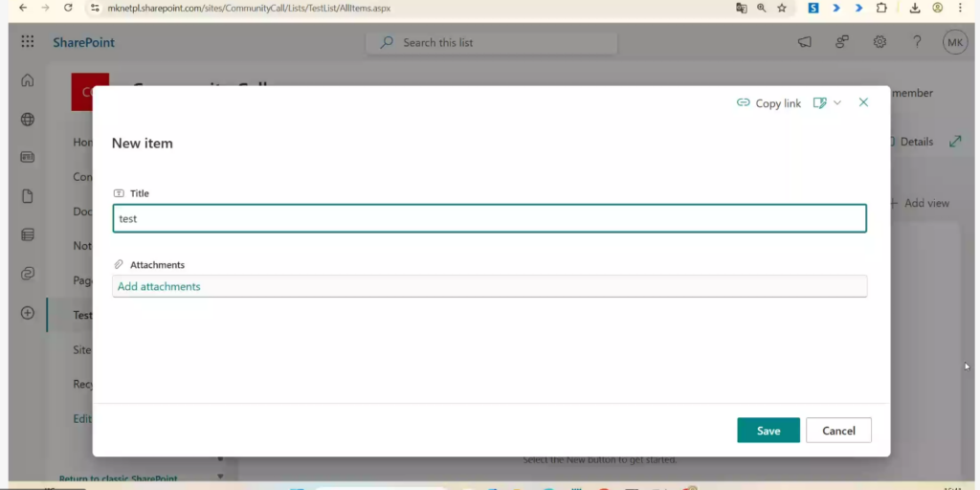
Task: Open the SharePoint help question mark
Action: coord(917,42)
